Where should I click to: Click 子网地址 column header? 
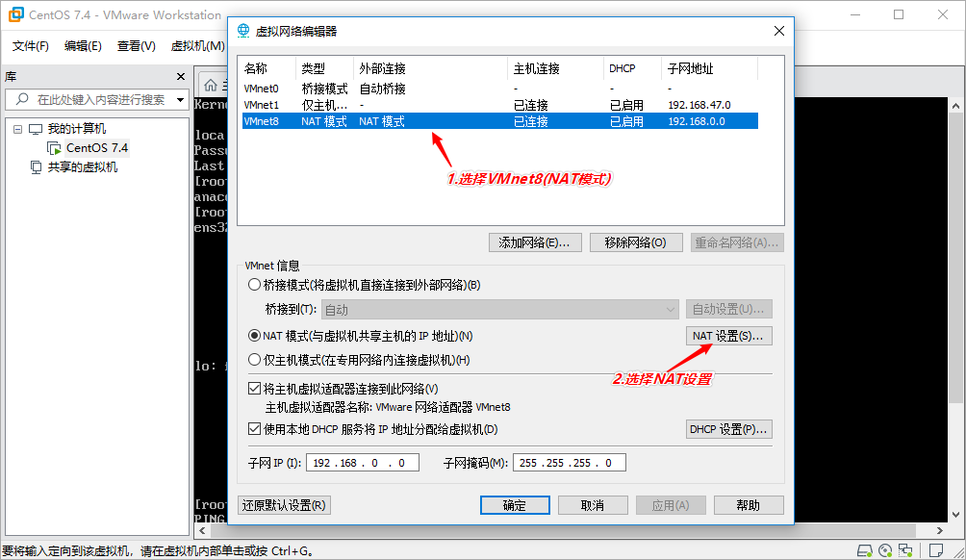point(710,68)
